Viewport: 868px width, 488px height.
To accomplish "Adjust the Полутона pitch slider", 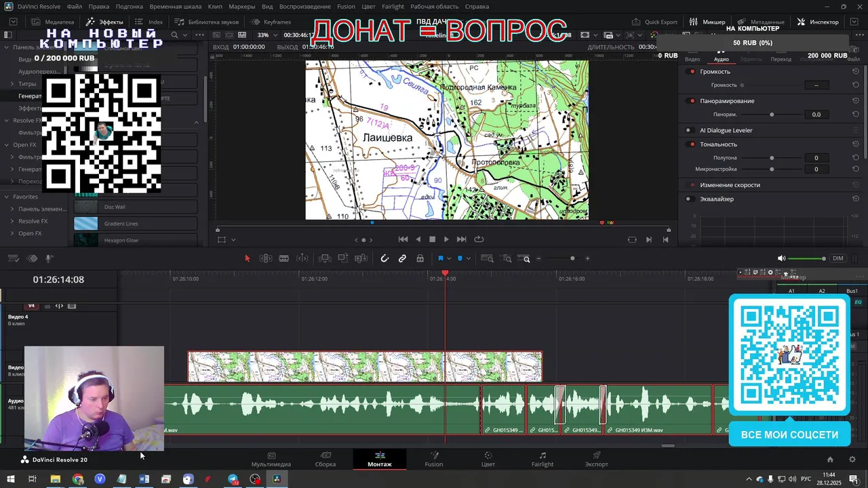I will click(772, 158).
